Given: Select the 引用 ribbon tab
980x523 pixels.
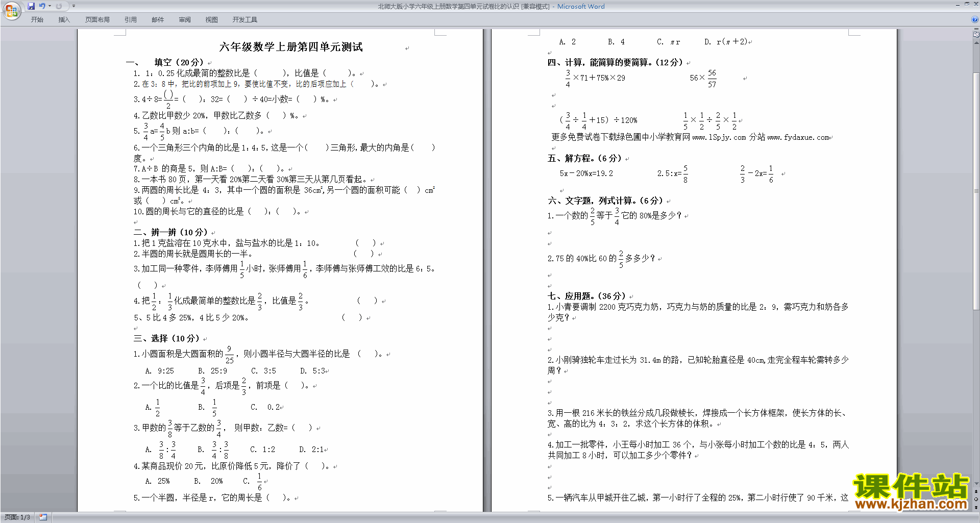Looking at the screenshot, I should (131, 20).
